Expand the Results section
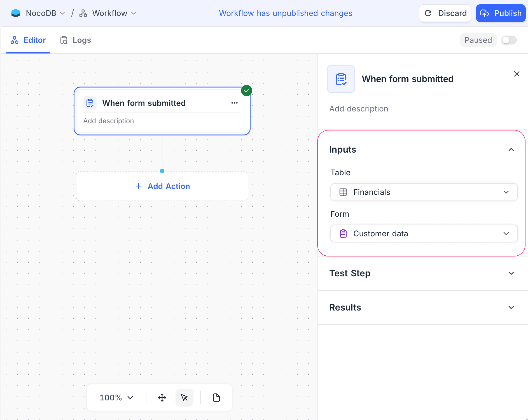 [x=511, y=307]
